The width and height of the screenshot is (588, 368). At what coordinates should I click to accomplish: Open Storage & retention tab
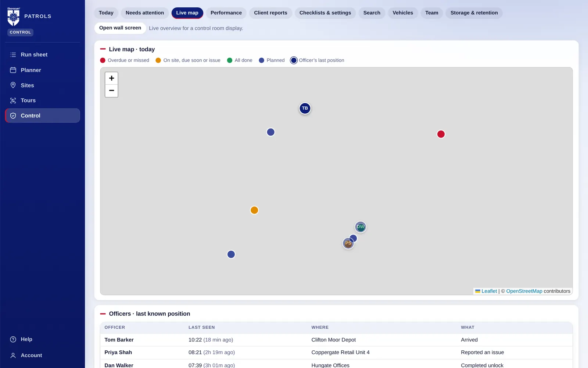point(474,13)
